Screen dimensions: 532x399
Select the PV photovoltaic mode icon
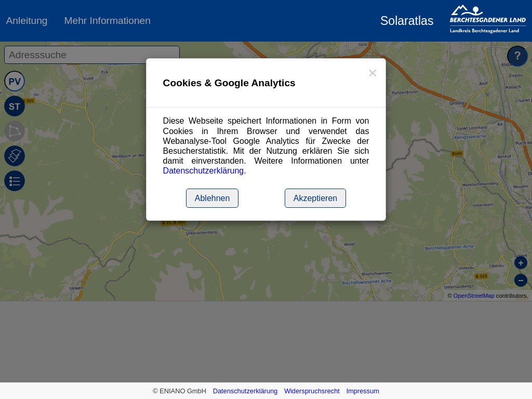click(14, 81)
